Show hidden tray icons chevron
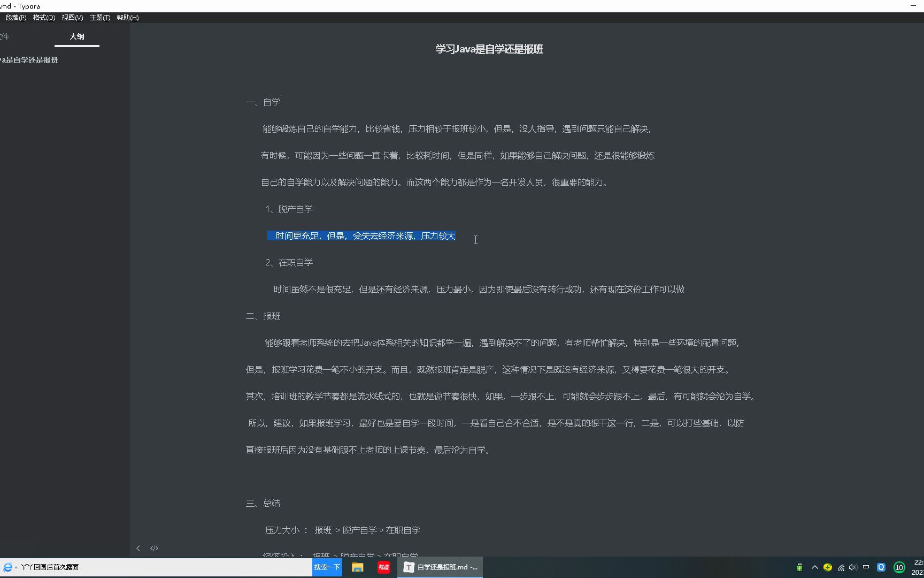This screenshot has width=924, height=578. pos(814,567)
